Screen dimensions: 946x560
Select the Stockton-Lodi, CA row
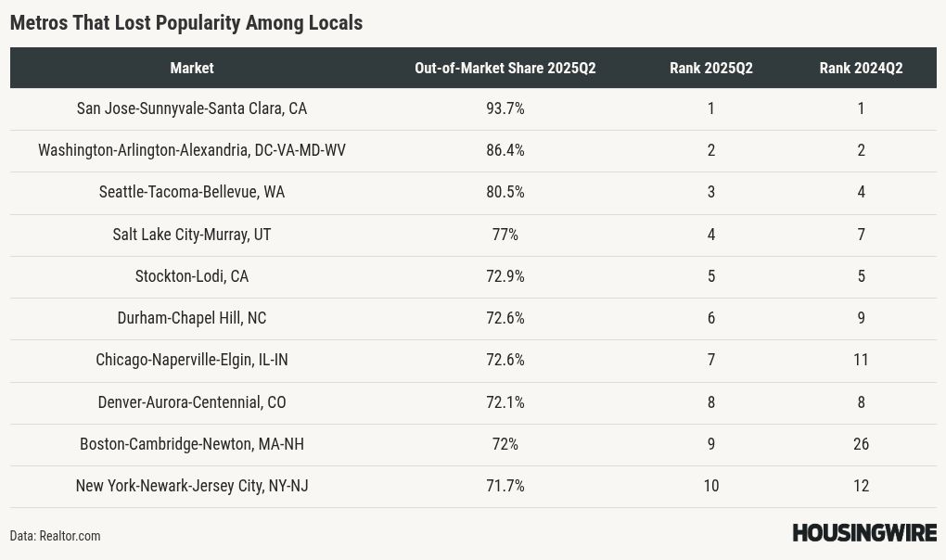pos(192,276)
